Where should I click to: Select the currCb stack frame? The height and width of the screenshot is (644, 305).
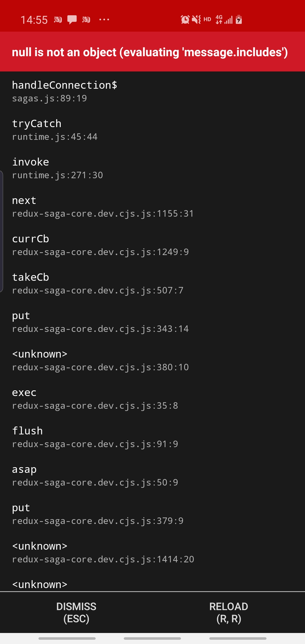click(x=100, y=245)
